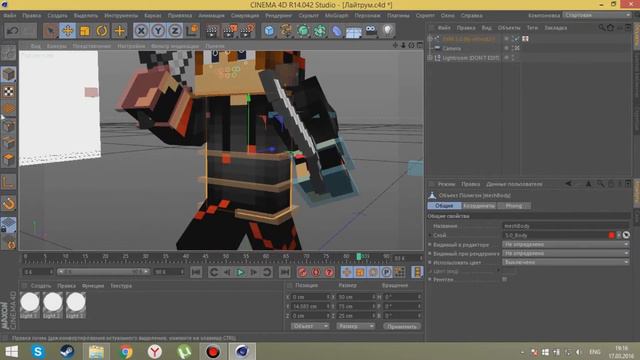Go to start of animation
This screenshot has width=640, height=360.
[196, 272]
